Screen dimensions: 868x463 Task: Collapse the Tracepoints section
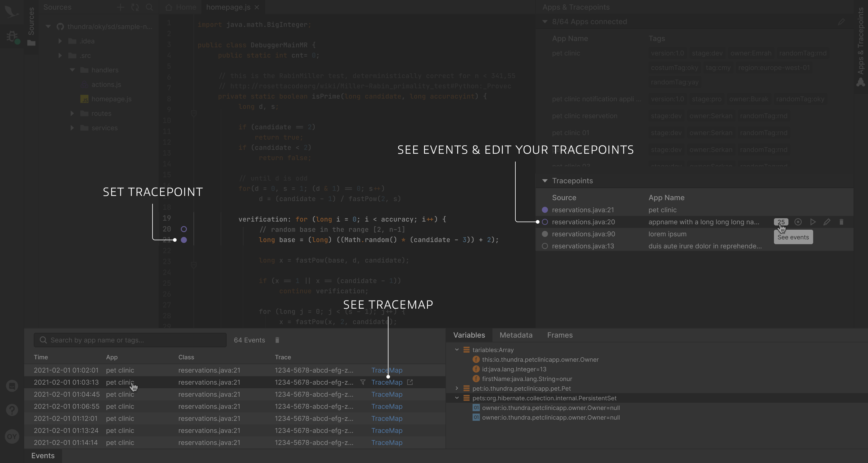tap(545, 181)
